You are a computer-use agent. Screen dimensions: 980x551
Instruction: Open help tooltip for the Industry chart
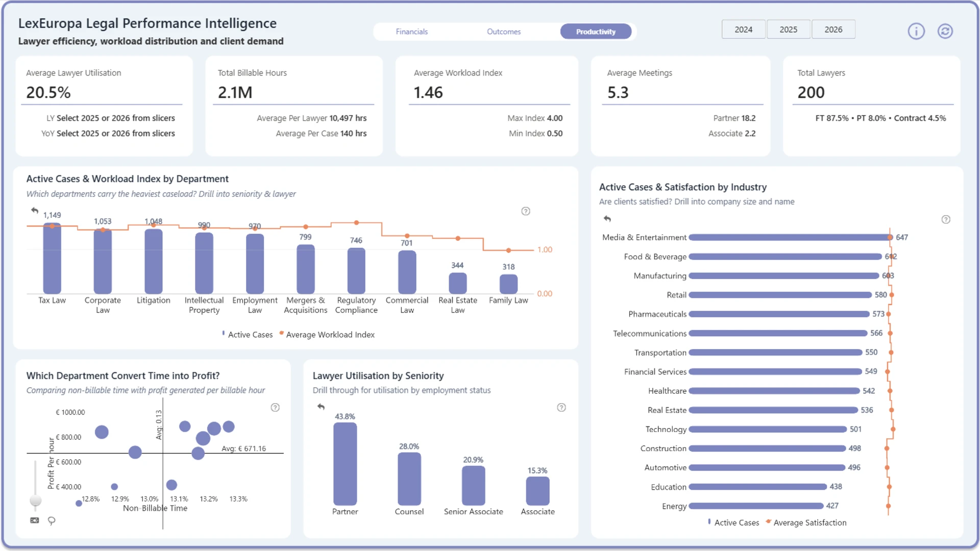tap(946, 219)
